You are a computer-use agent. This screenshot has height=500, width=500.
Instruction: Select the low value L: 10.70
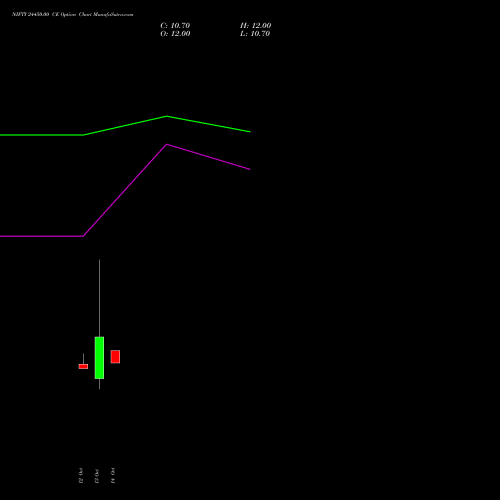tap(255, 33)
